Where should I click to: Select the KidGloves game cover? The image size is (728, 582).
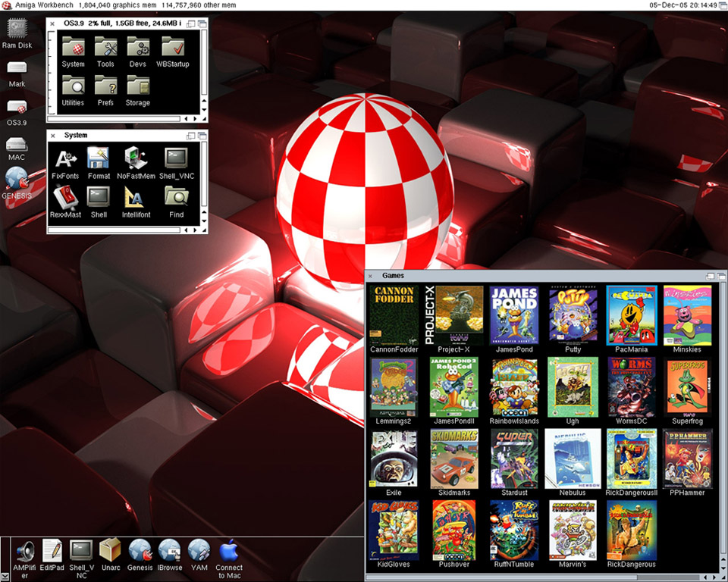(394, 530)
